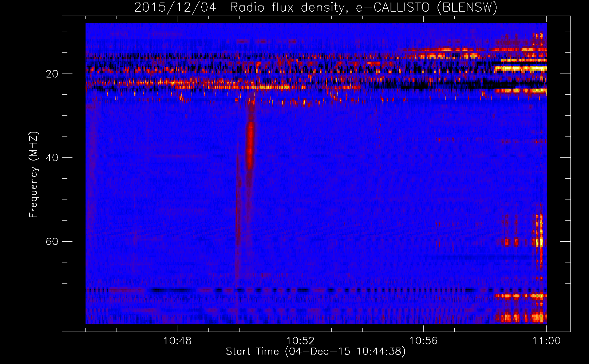Screen dimensions: 589x364
Task: Click the plot title "Radio flux density, e-CALLISTO (BLENSW)"
Action: click(x=363, y=8)
